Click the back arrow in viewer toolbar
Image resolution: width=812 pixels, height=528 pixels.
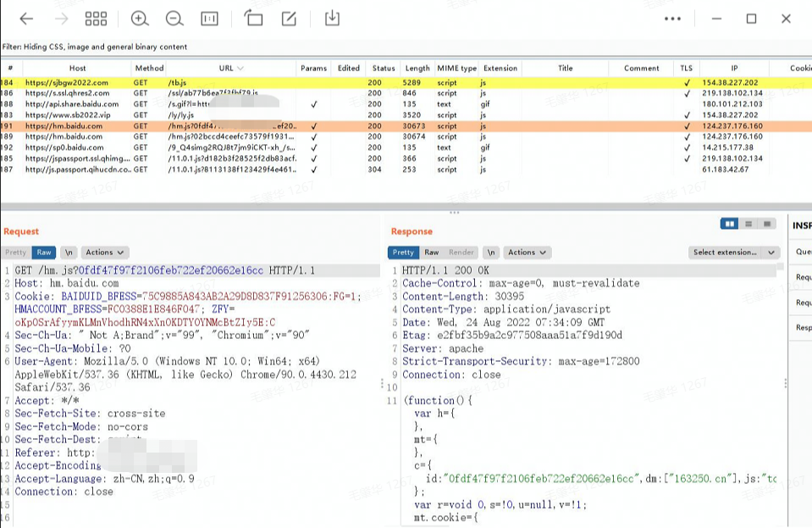pyautogui.click(x=26, y=19)
